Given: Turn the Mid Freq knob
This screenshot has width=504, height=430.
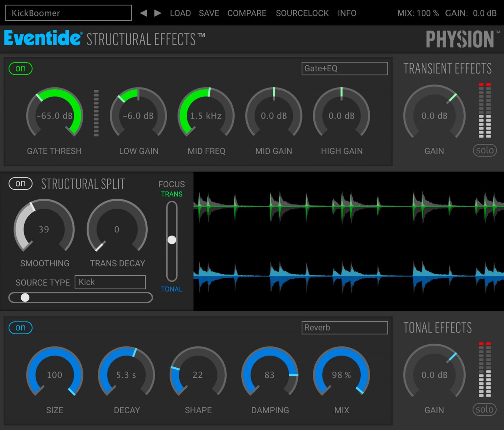Looking at the screenshot, I should click(x=206, y=116).
